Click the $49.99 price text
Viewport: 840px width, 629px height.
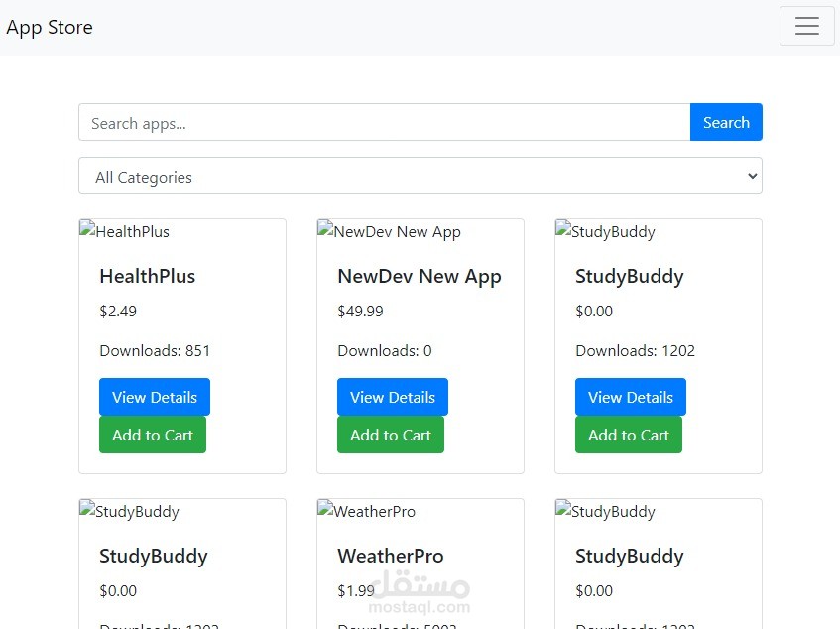tap(361, 312)
